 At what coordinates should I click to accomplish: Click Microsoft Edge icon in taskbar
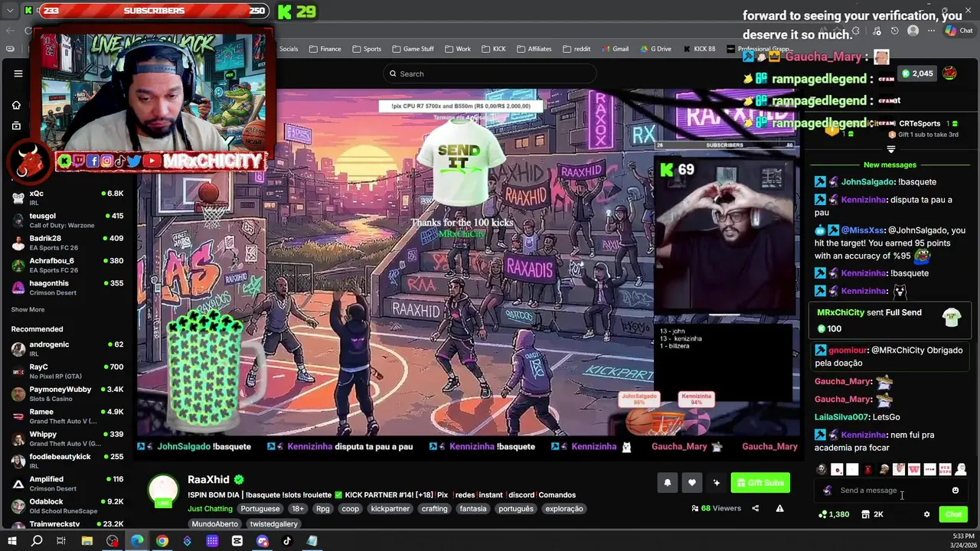[137, 541]
